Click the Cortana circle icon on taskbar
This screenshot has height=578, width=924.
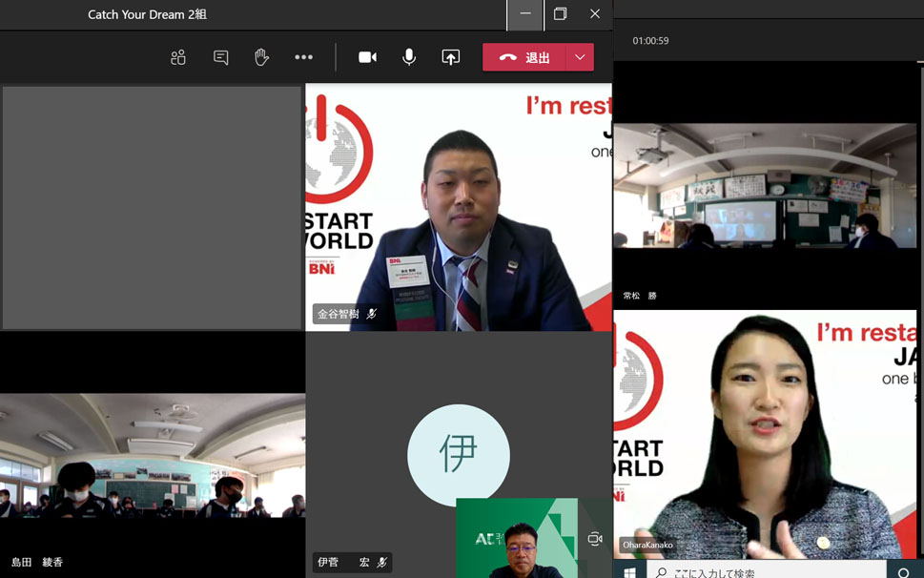click(904, 571)
